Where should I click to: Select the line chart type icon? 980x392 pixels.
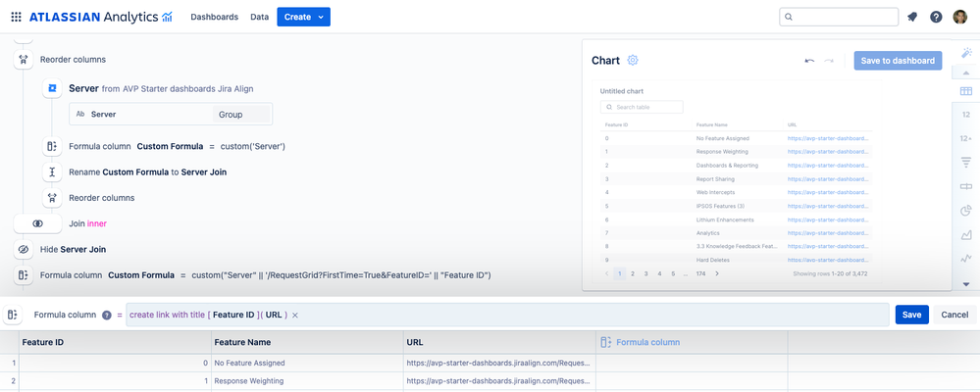click(966, 258)
